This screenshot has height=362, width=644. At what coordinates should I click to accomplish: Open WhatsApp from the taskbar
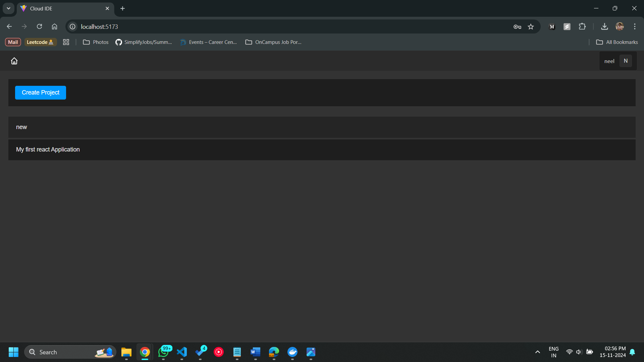tap(163, 352)
